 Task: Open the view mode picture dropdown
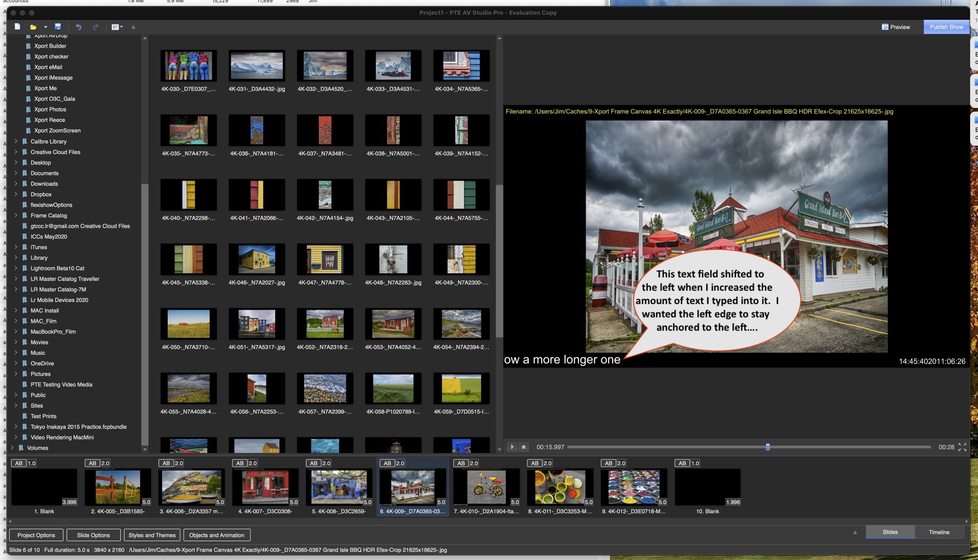pos(117,27)
